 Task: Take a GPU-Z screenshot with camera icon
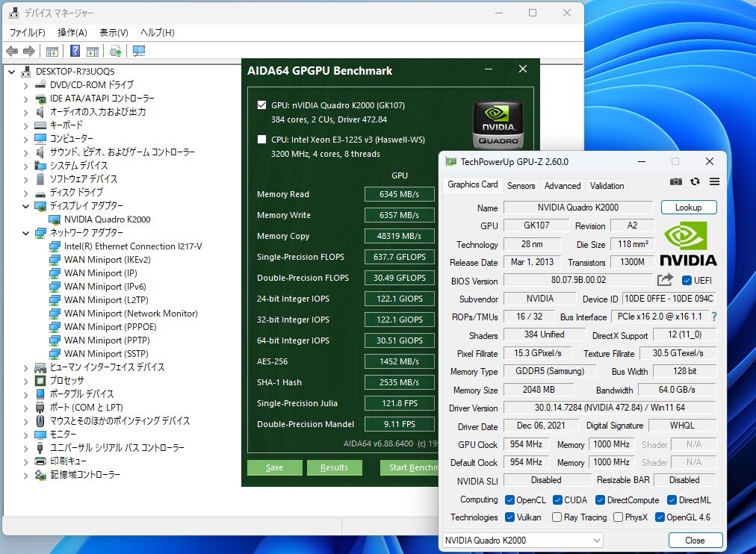676,181
